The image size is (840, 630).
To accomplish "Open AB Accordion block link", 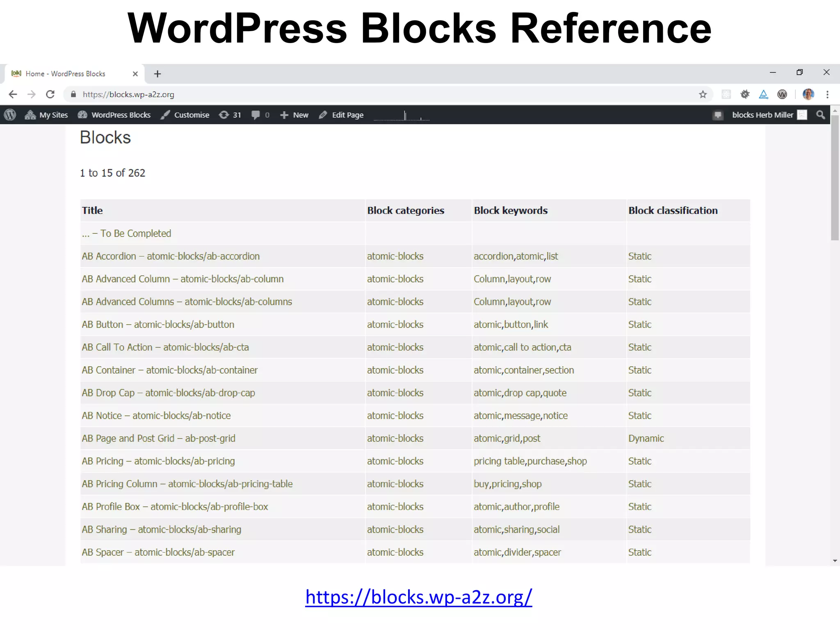I will point(171,256).
